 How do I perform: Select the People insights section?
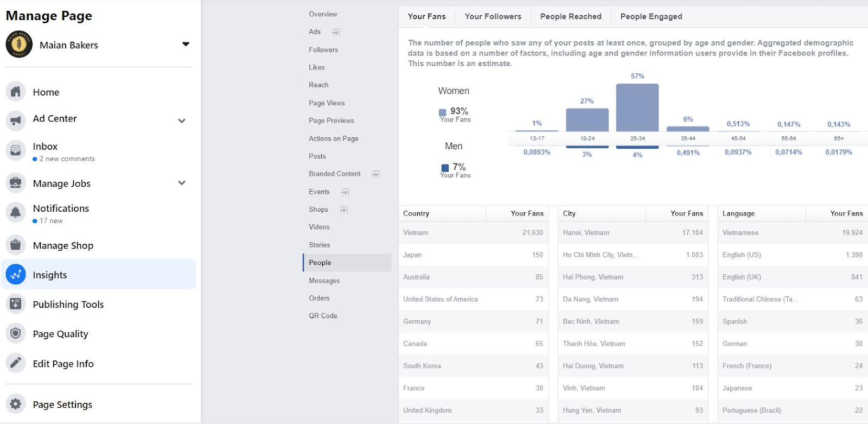[347, 262]
